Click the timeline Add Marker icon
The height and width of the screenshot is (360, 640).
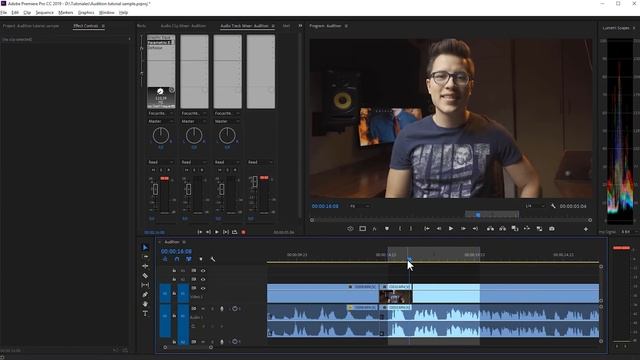click(201, 259)
